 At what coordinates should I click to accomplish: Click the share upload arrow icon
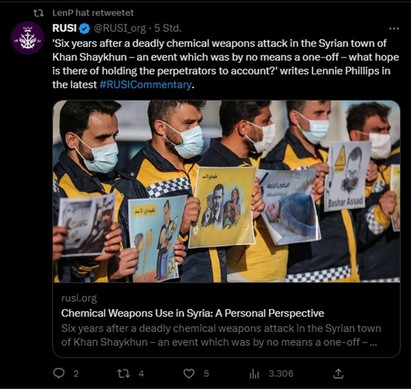[338, 374]
